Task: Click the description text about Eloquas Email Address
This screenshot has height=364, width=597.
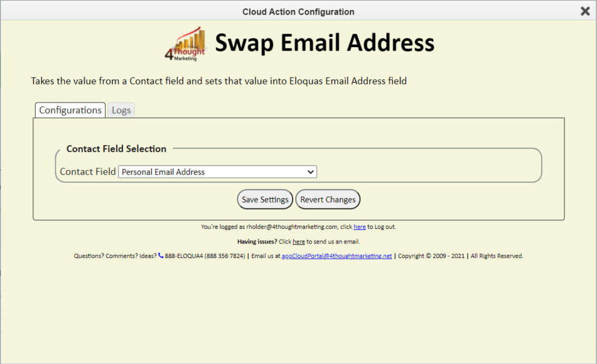Action: point(219,81)
